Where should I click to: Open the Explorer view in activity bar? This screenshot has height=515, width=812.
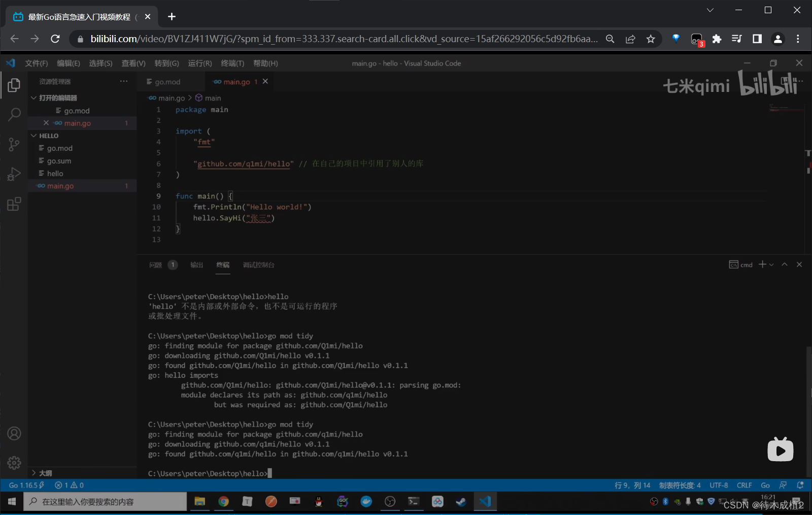14,85
